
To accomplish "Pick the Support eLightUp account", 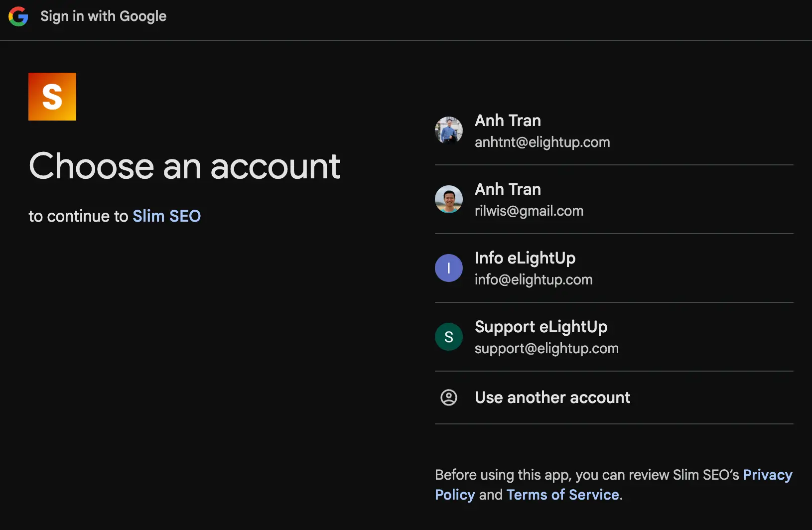I will [x=614, y=337].
